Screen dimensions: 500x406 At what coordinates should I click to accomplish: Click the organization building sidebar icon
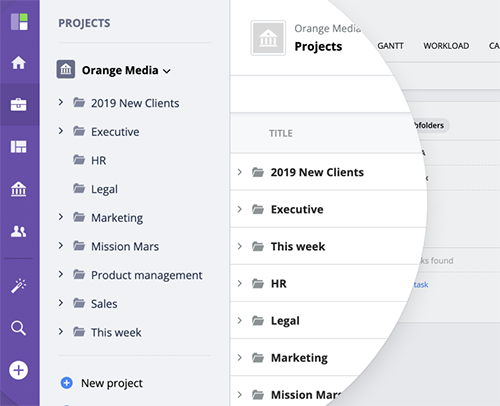coord(19,189)
